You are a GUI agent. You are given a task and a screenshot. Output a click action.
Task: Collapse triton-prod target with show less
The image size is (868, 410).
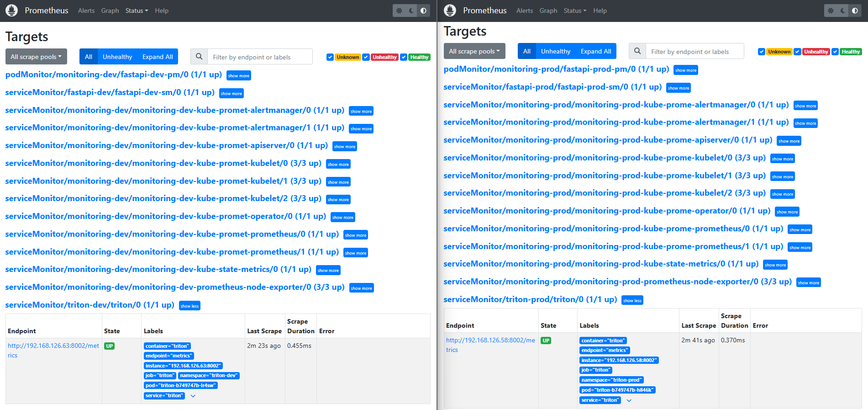[632, 300]
